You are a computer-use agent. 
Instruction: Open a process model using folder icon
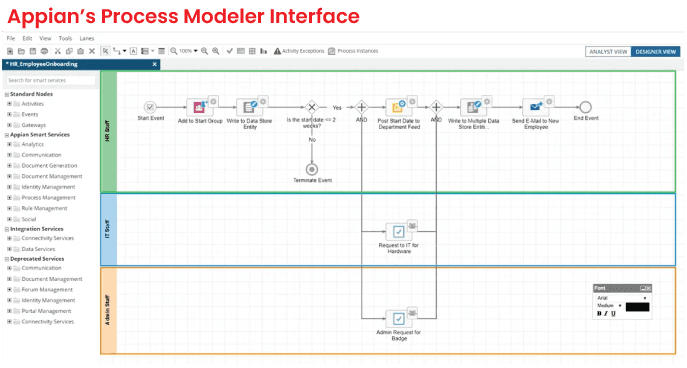coord(21,51)
